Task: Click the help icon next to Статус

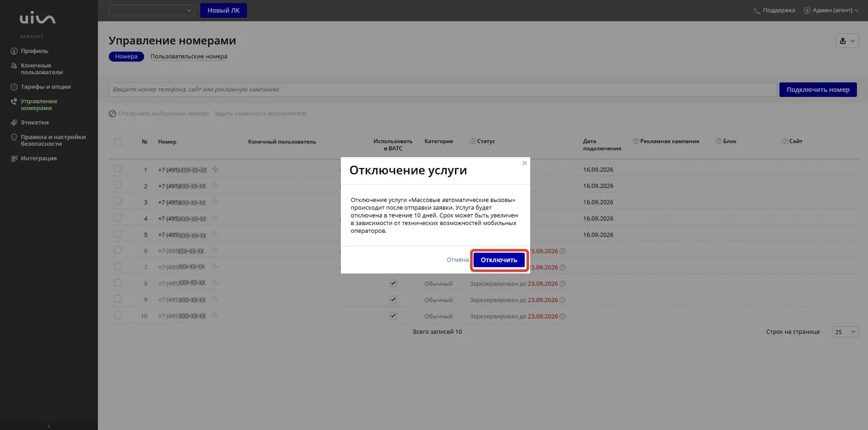Action: [x=473, y=141]
